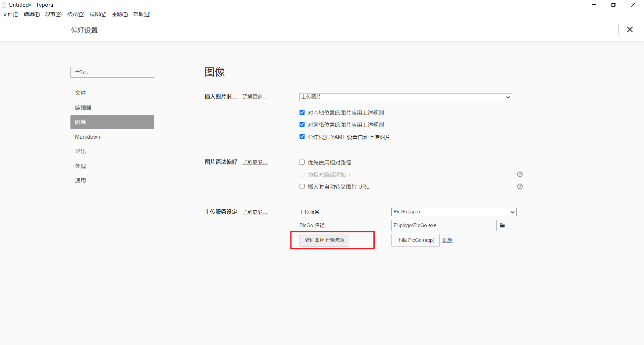The width and height of the screenshot is (644, 345).
Task: Click 下载 PicGo (app) button
Action: (416, 240)
